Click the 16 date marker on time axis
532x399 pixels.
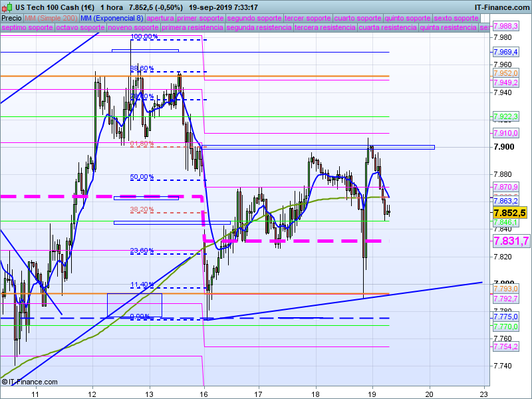[x=203, y=394]
